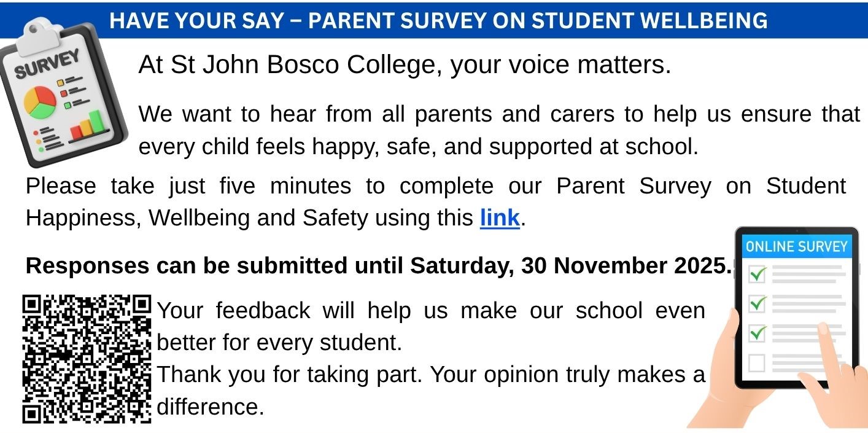Click the bar chart on the clipboard

click(x=88, y=125)
